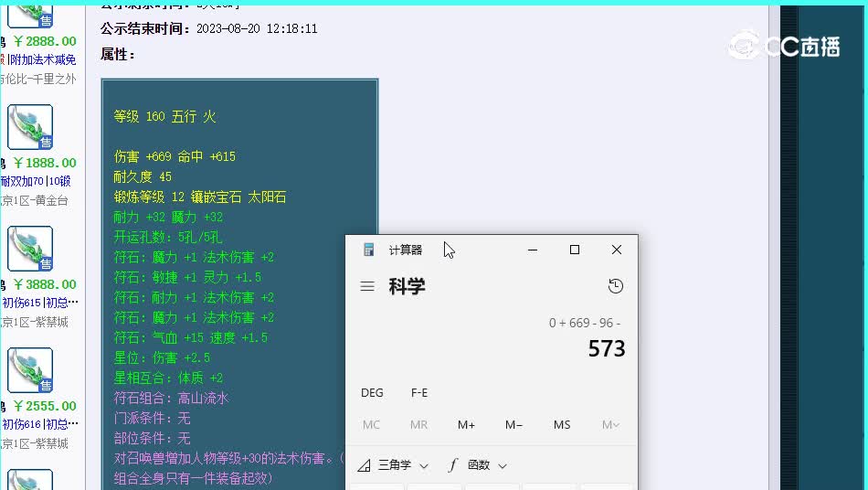Click the line 耐力 +32 魔力 +32
The image size is (868, 490).
coord(168,217)
